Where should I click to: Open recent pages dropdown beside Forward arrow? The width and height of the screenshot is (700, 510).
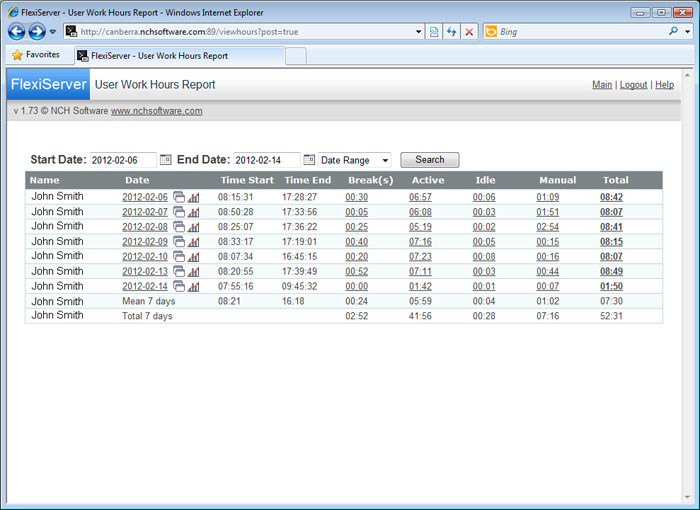[53, 32]
